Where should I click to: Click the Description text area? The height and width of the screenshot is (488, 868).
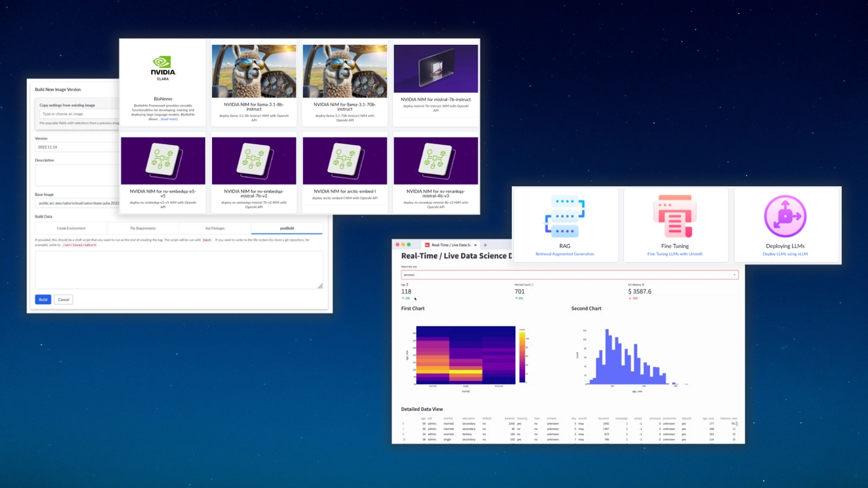pyautogui.click(x=77, y=176)
